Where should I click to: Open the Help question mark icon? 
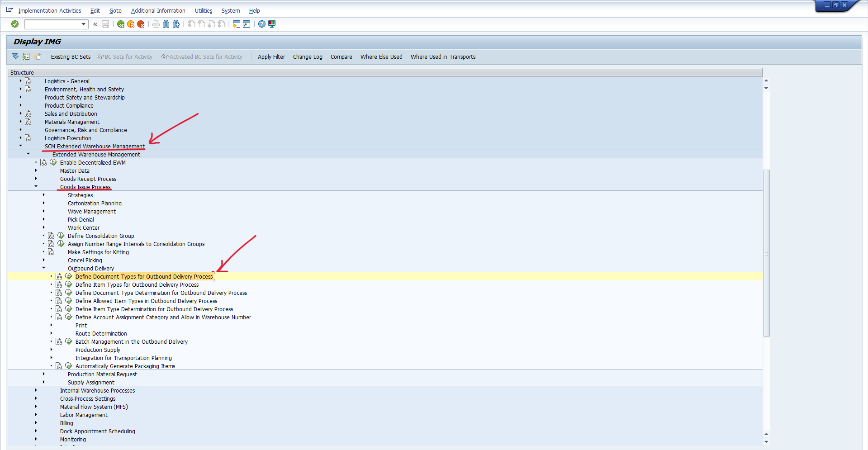[x=262, y=24]
